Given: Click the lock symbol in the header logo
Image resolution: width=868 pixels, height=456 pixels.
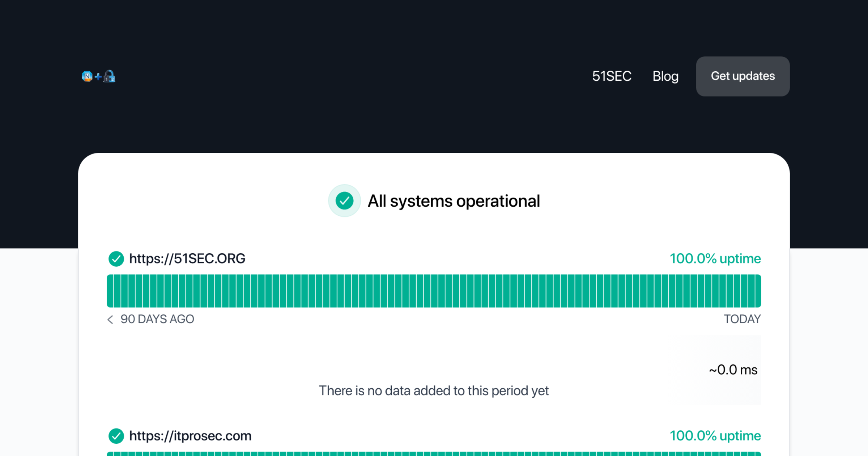Looking at the screenshot, I should point(109,76).
